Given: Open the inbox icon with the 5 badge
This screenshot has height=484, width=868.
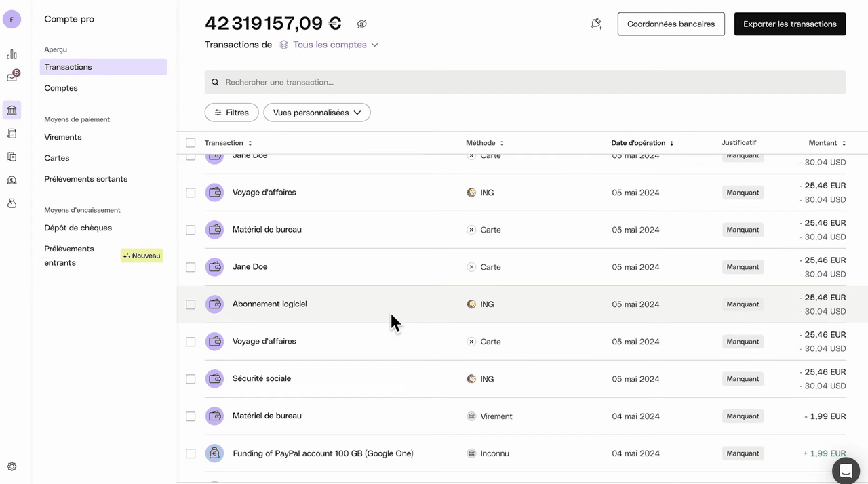Looking at the screenshot, I should pos(12,77).
